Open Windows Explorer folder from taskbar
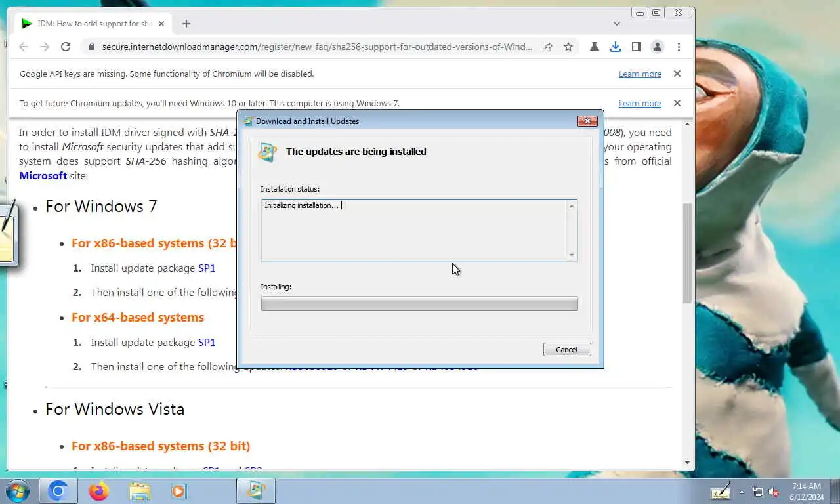The width and height of the screenshot is (840, 504). pos(139,491)
